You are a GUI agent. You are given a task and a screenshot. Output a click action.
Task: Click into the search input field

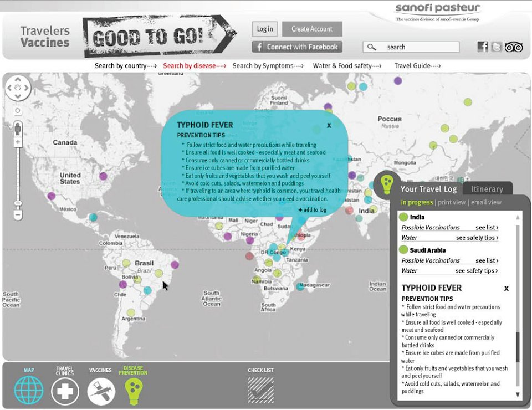pos(411,47)
